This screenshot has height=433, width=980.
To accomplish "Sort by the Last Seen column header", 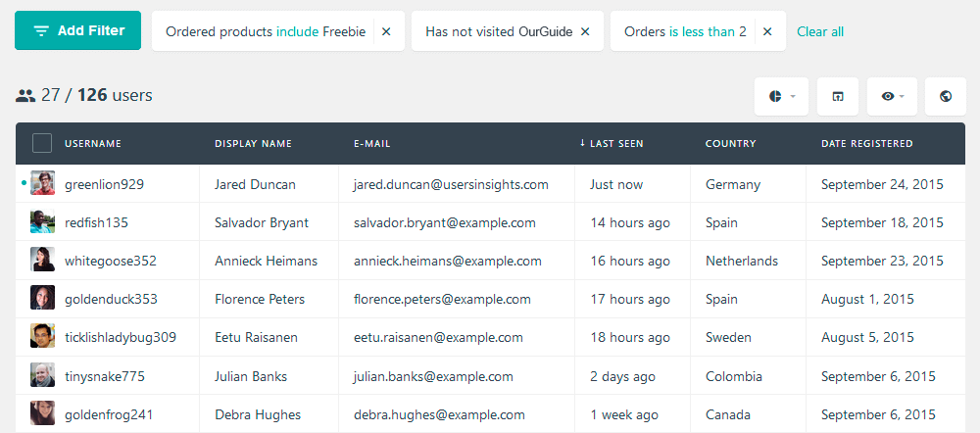I will coord(612,143).
